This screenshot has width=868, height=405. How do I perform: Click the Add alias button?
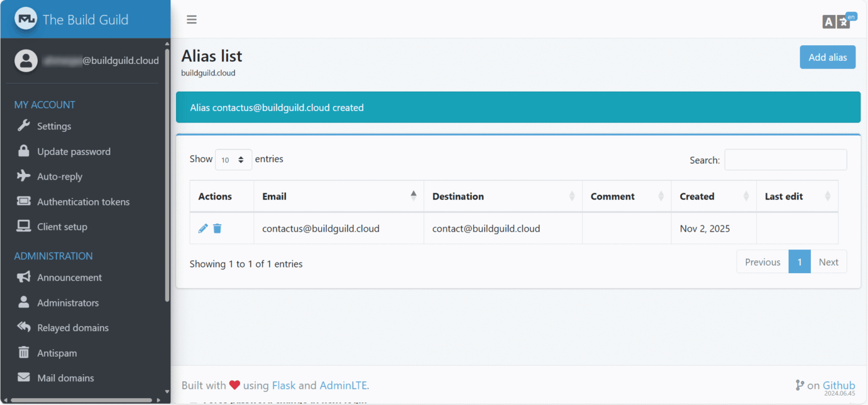827,57
